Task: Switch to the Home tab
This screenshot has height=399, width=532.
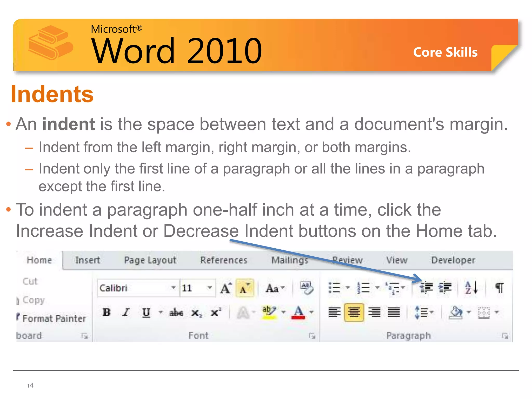Action: click(39, 260)
